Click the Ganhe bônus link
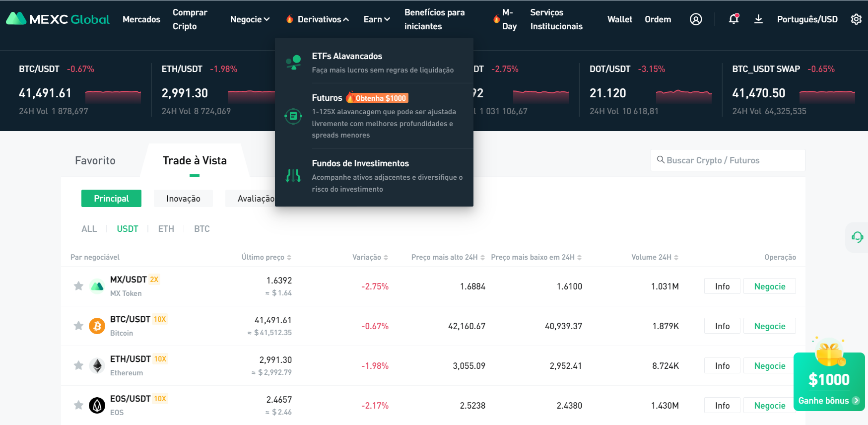Screen dimensions: 868x425 tap(829, 400)
